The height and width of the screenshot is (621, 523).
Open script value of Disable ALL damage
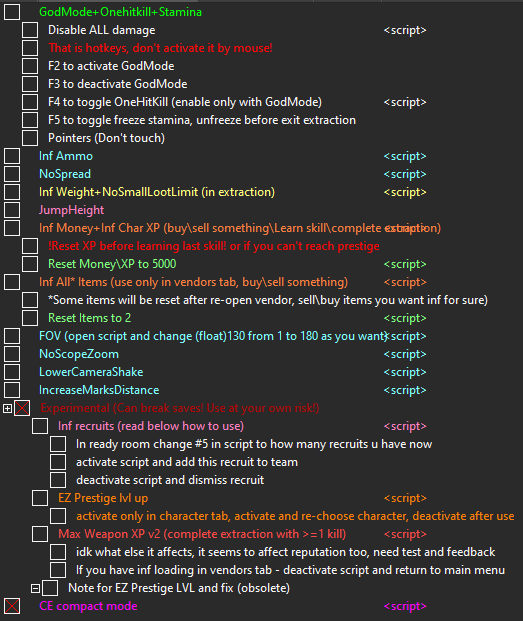pos(405,30)
